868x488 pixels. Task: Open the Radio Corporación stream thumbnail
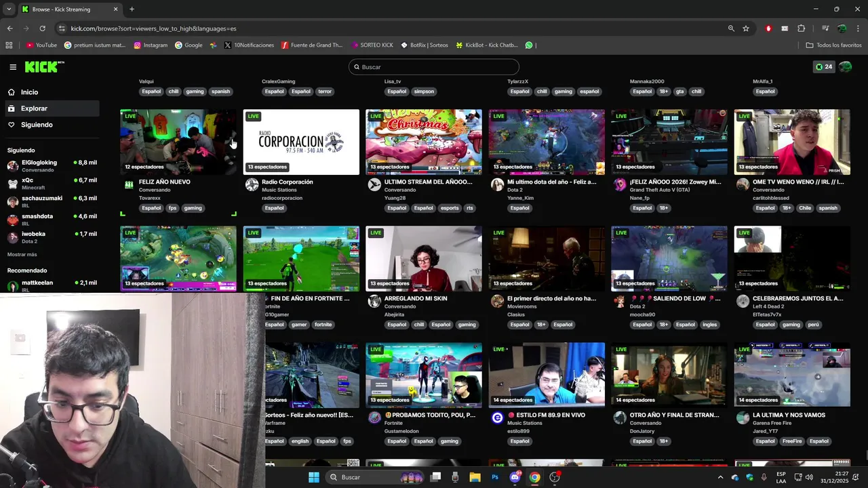(301, 142)
